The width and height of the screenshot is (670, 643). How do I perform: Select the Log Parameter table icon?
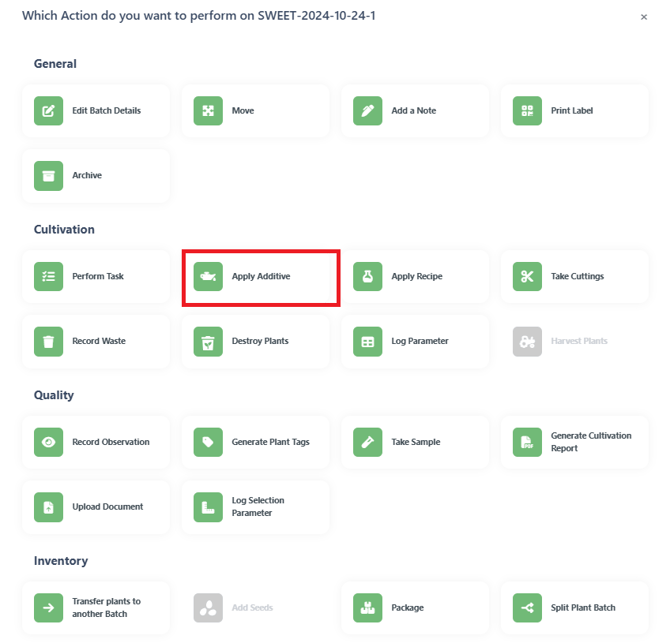[367, 341]
